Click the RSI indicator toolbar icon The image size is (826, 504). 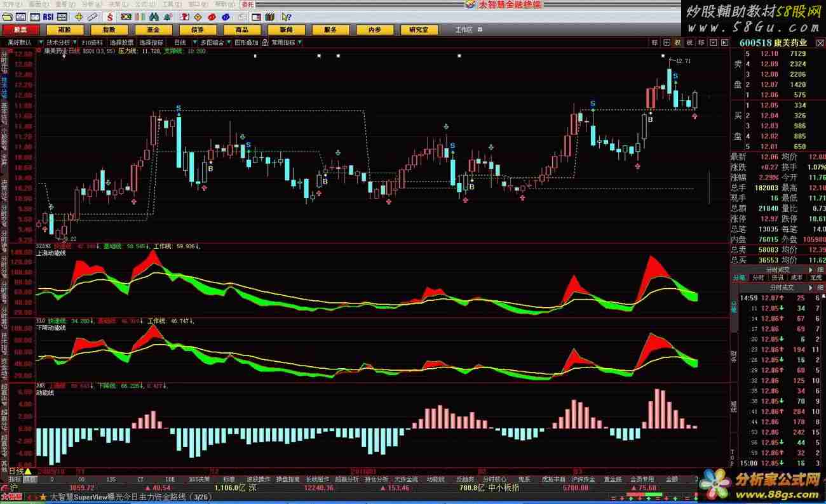[x=48, y=17]
